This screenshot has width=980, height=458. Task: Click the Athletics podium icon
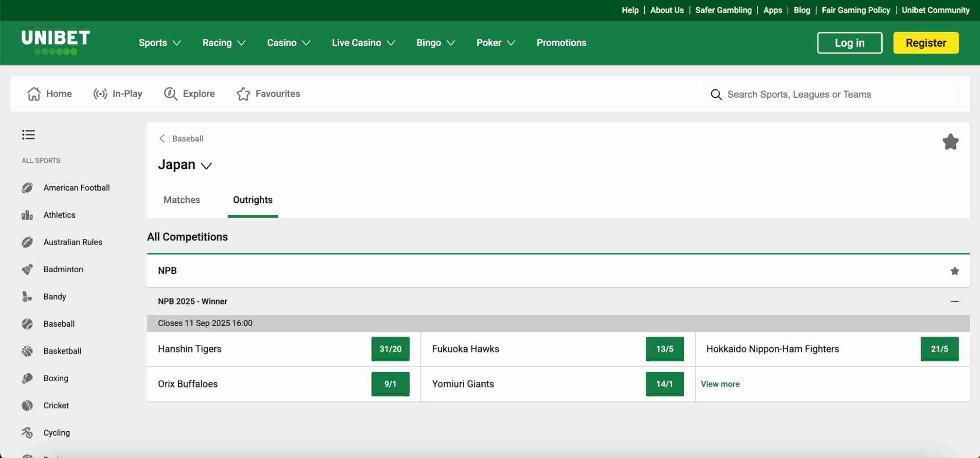(27, 215)
